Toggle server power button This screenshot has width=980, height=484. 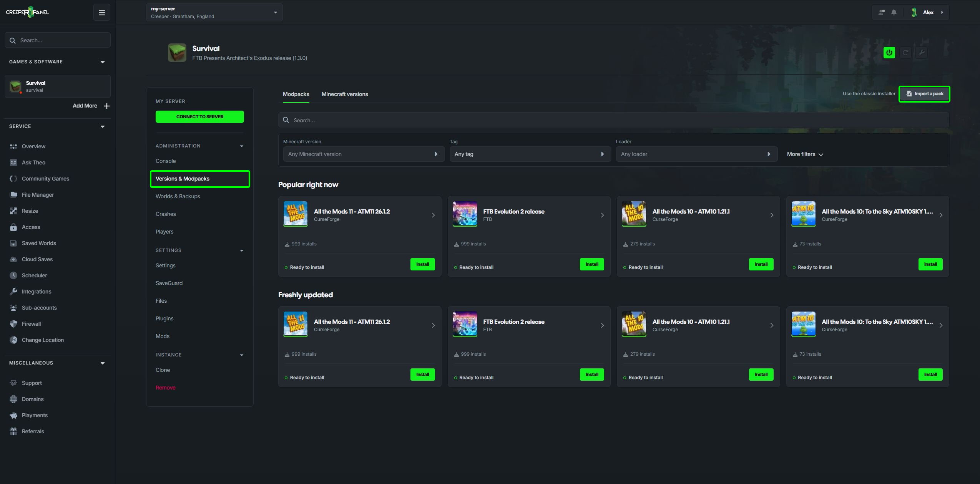[889, 53]
